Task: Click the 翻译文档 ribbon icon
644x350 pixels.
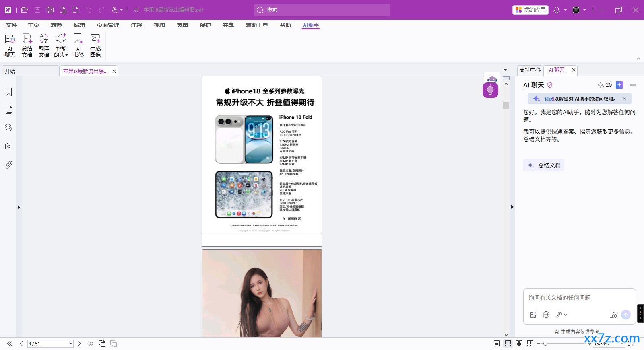Action: tap(44, 45)
